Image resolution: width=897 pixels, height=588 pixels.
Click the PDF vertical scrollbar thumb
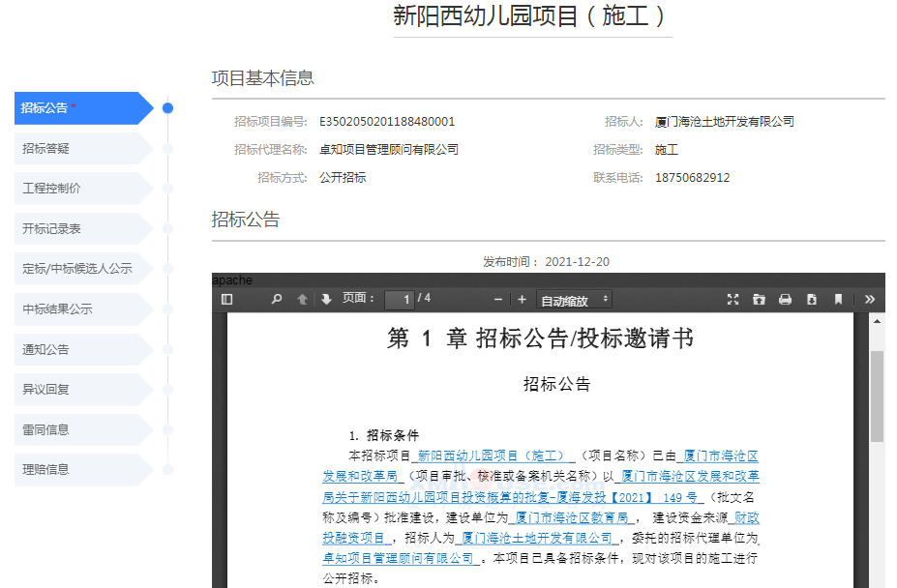(877, 397)
